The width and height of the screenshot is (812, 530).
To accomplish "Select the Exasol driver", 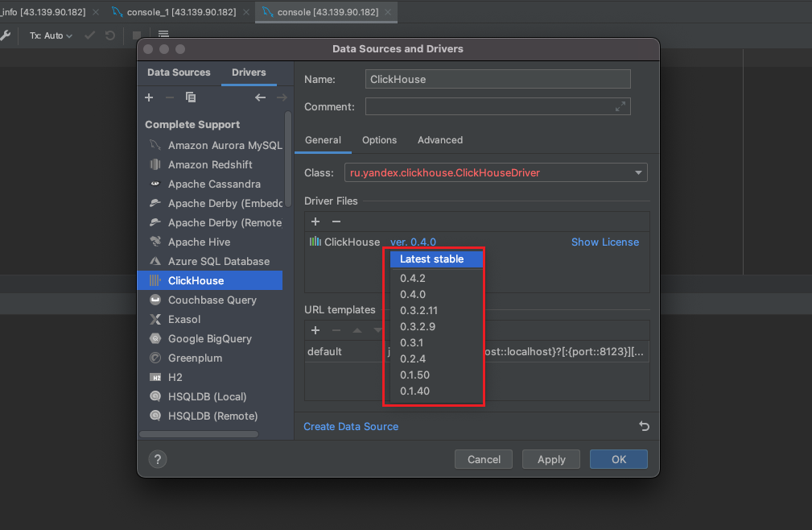I will (211, 319).
